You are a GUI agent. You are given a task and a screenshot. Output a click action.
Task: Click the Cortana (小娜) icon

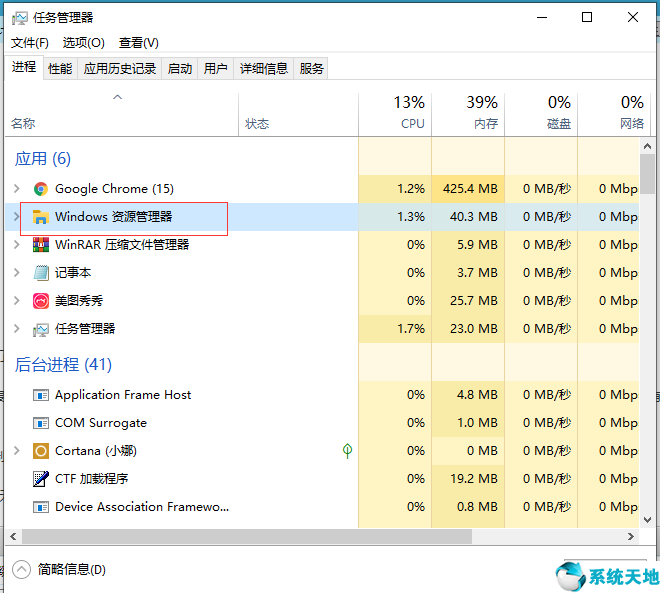(x=41, y=451)
